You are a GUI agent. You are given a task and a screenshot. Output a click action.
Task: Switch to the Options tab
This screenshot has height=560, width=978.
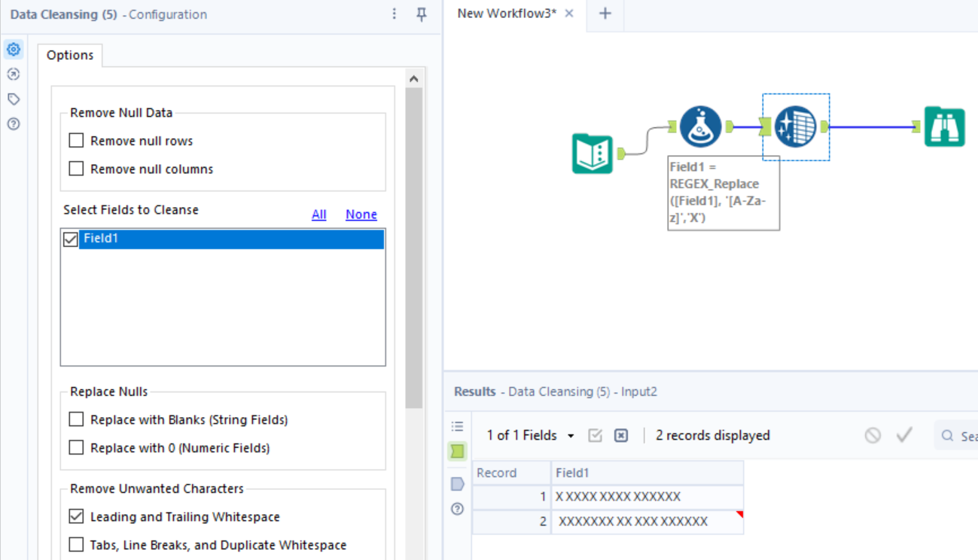(70, 54)
